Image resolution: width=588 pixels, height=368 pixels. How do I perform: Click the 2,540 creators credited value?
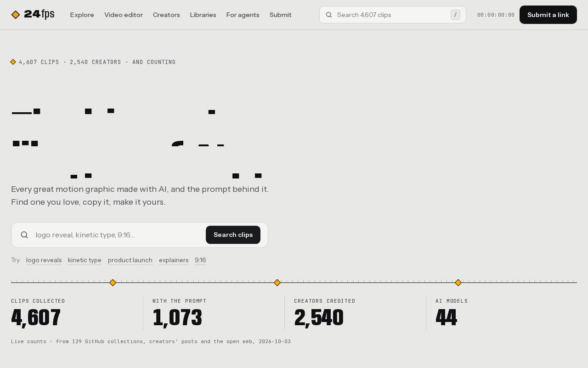coord(319,317)
